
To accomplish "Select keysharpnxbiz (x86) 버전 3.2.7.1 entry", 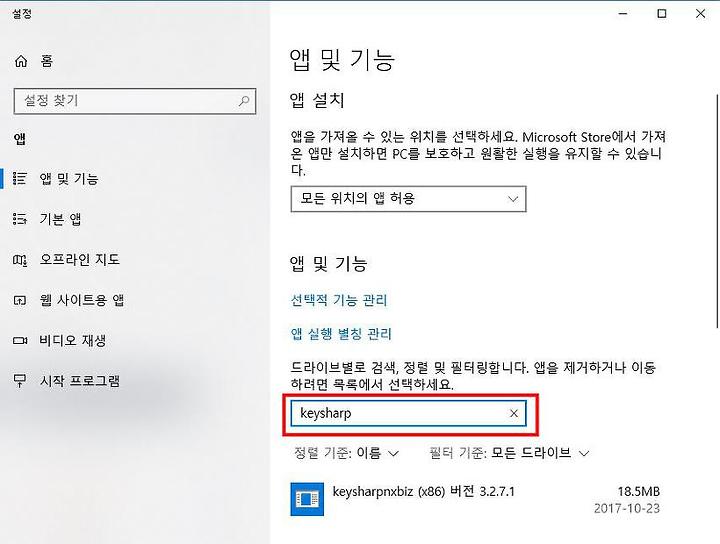I will click(475, 499).
